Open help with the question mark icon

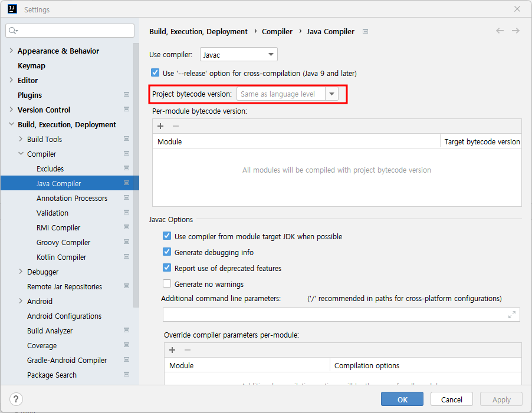coord(16,399)
